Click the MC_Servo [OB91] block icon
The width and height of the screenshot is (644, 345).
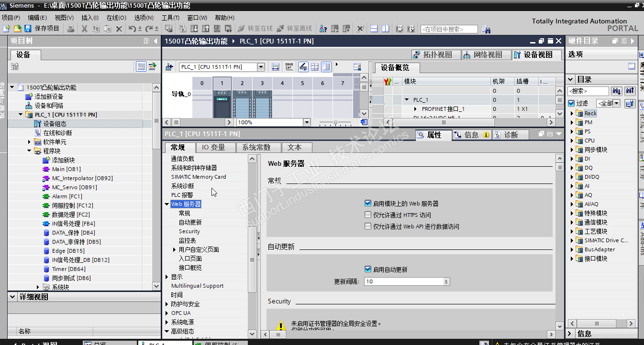click(46, 187)
